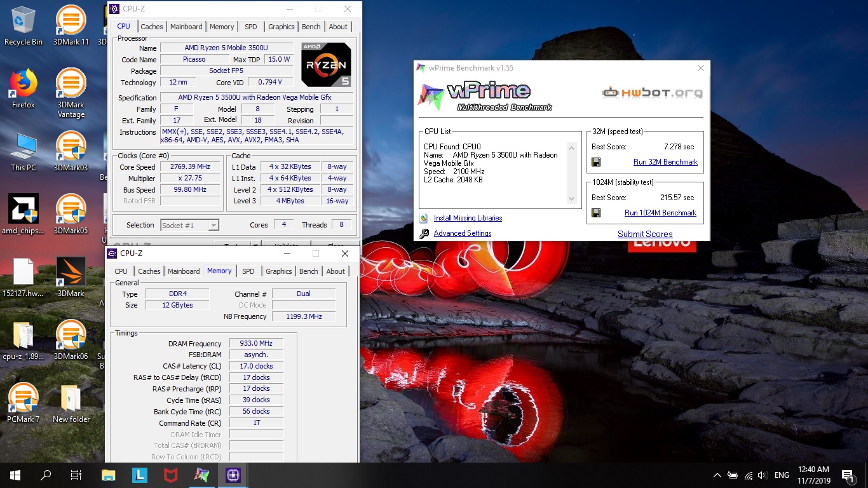The width and height of the screenshot is (868, 488).
Task: Open amd_chipset desktop icon
Action: 24,214
